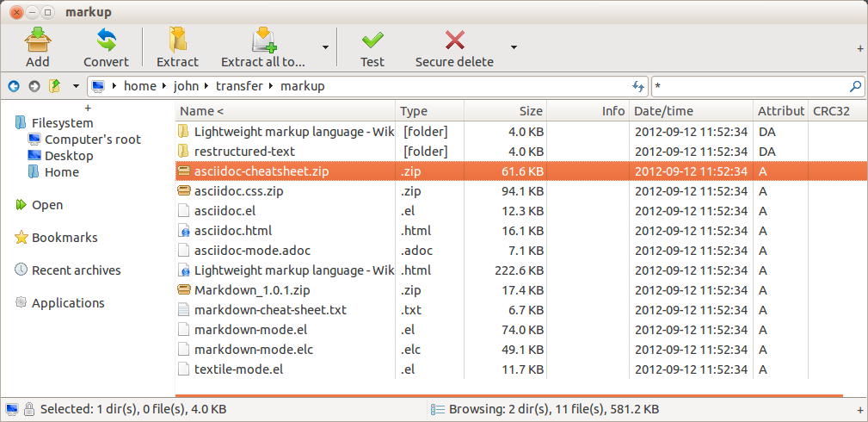Click the search filter input field

[x=748, y=86]
